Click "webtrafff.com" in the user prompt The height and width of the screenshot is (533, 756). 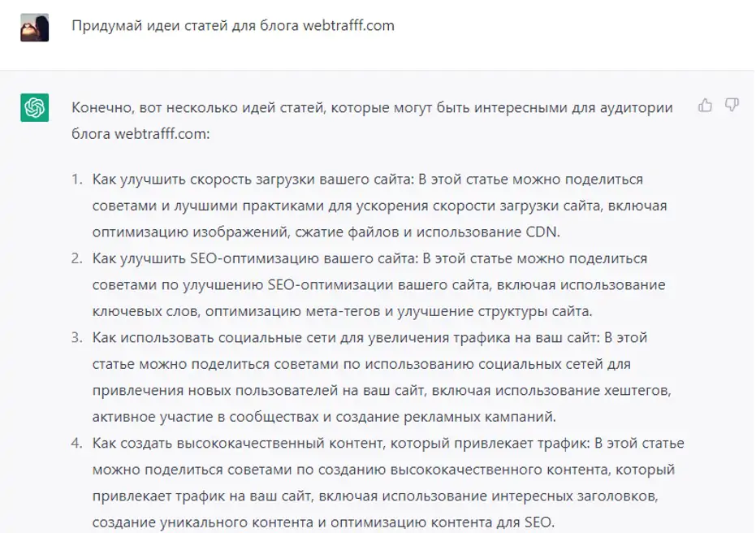click(348, 25)
